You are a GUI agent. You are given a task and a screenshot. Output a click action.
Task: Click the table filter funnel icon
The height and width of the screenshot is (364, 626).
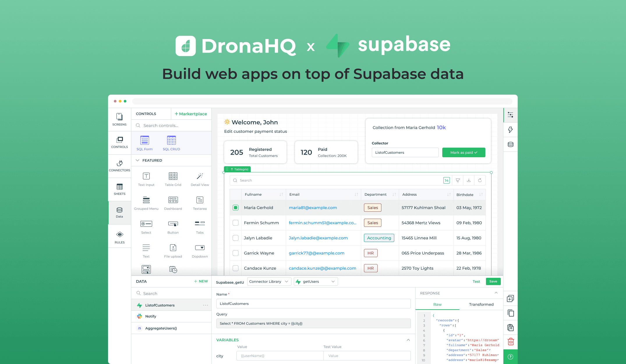[458, 180]
